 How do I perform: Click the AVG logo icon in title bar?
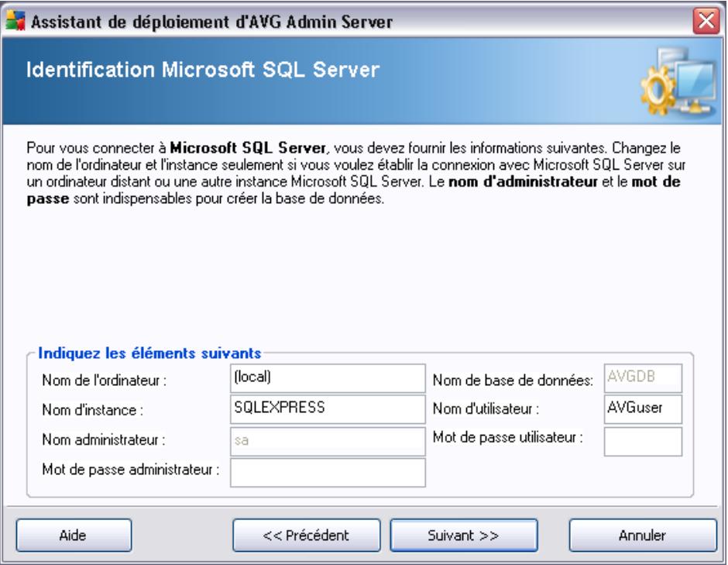click(15, 22)
